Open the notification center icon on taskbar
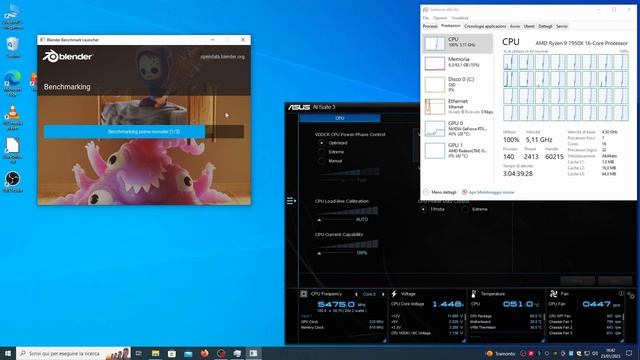640x360 pixels. (x=629, y=353)
